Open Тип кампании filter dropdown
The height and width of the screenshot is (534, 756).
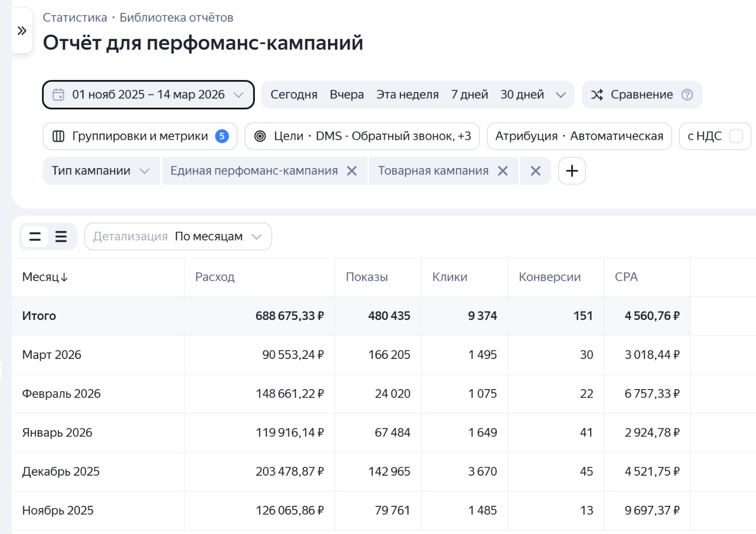click(101, 171)
